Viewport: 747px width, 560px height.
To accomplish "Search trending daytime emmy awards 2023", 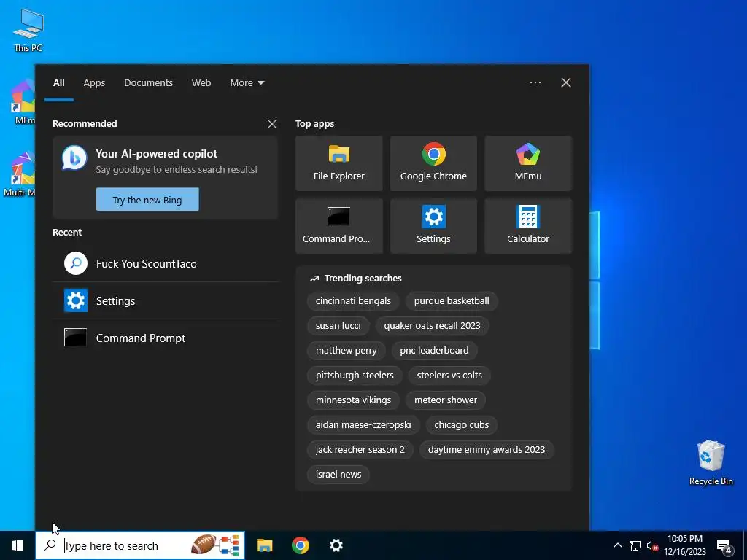I will (x=487, y=449).
